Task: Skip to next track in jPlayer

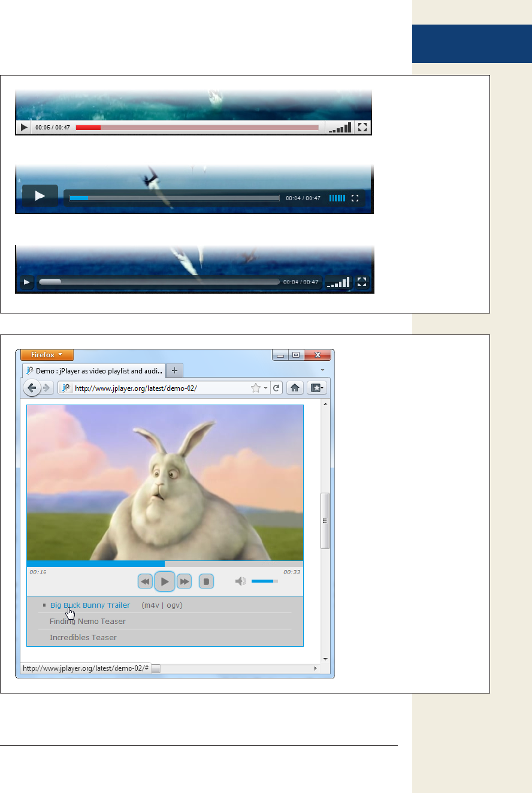Action: (185, 581)
